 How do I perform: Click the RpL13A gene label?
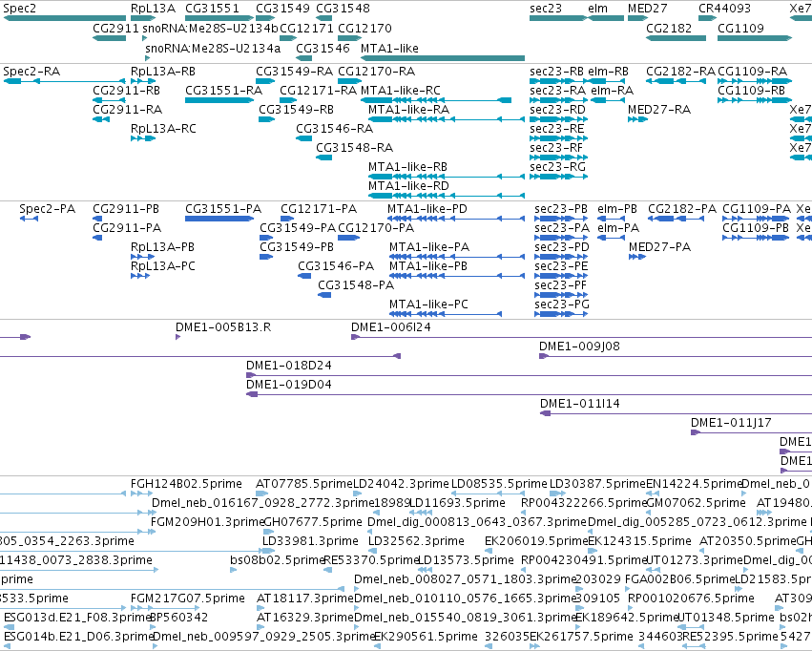pyautogui.click(x=154, y=9)
